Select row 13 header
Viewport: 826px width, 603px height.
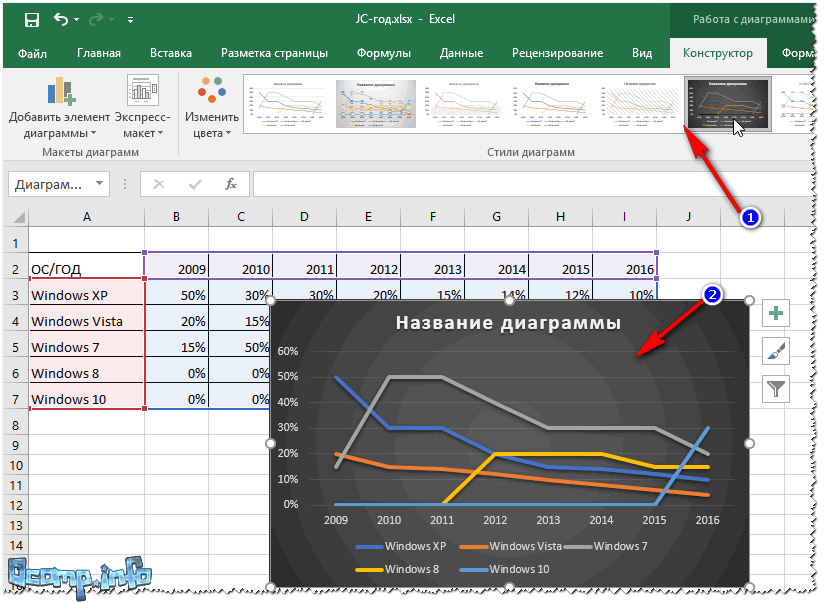click(x=15, y=525)
